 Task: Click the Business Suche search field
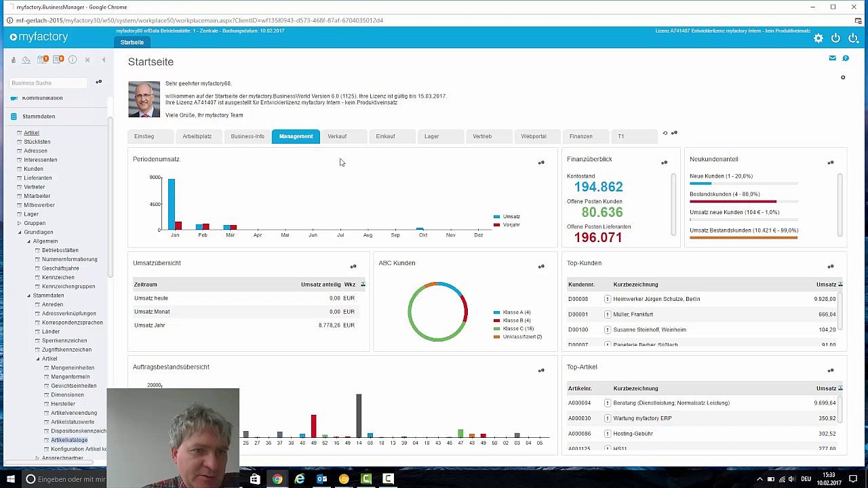tap(48, 83)
